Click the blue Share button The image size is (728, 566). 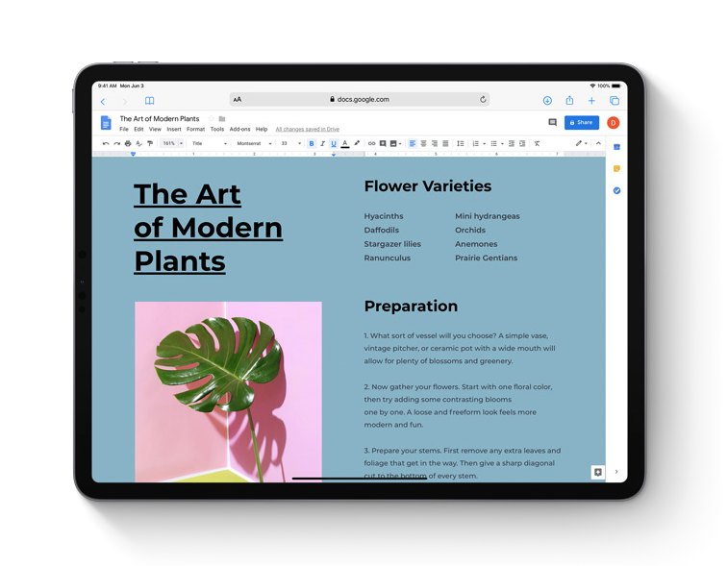tap(582, 122)
